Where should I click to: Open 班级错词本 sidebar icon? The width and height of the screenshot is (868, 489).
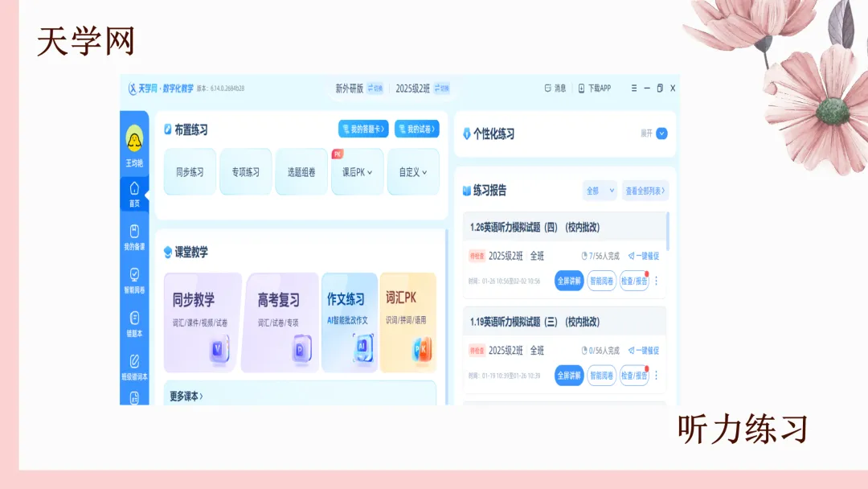[x=134, y=368]
